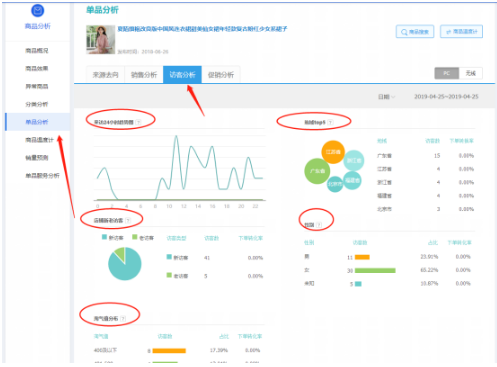Click the help icon beside 店铺新老访客
This screenshot has height=367, width=497.
click(x=128, y=220)
